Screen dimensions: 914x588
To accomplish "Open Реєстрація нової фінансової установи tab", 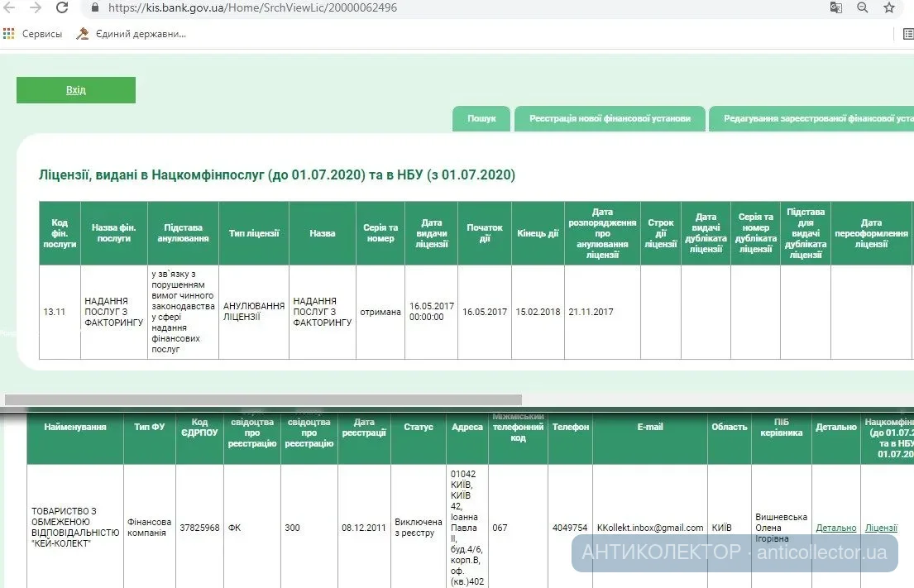I will pos(610,118).
